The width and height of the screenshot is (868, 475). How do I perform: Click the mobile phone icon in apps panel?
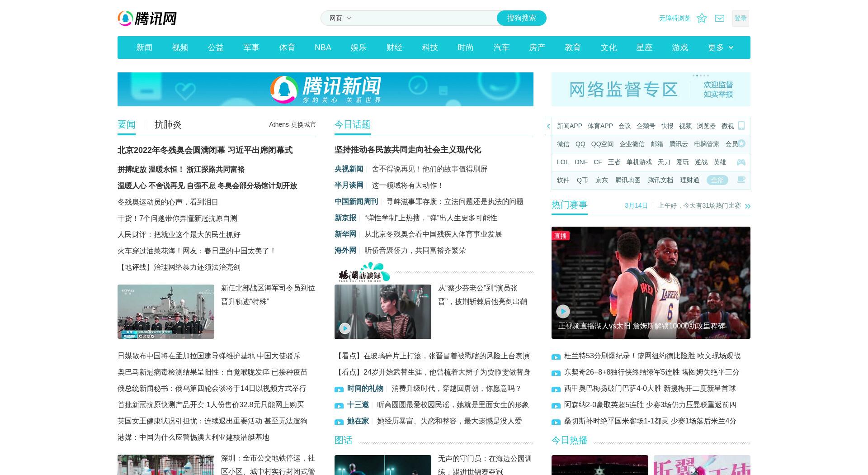741,126
